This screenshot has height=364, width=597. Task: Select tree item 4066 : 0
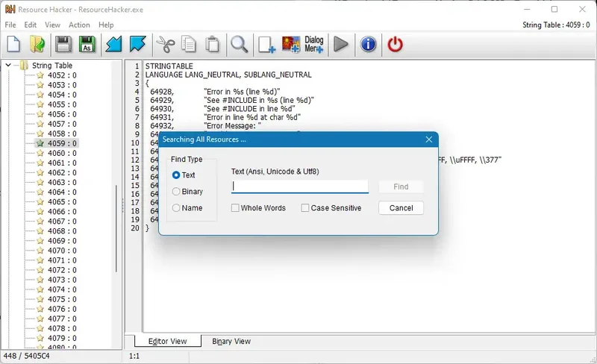[x=62, y=212]
